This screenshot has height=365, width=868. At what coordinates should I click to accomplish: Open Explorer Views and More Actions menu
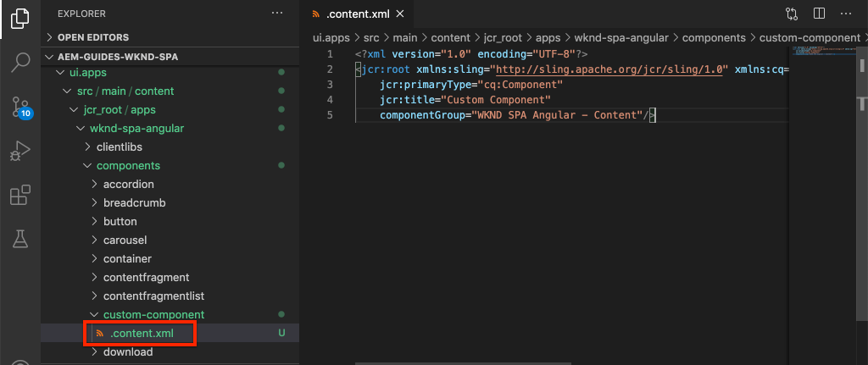point(277,14)
